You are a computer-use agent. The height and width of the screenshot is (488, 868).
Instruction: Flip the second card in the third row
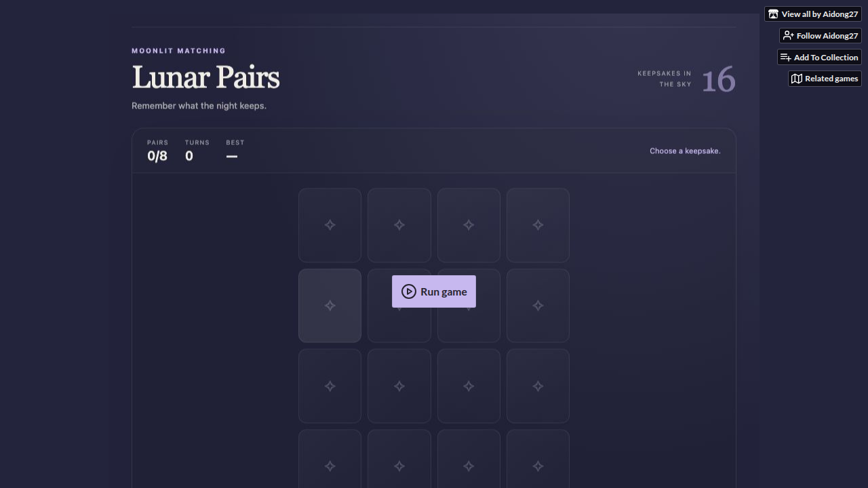pyautogui.click(x=399, y=386)
